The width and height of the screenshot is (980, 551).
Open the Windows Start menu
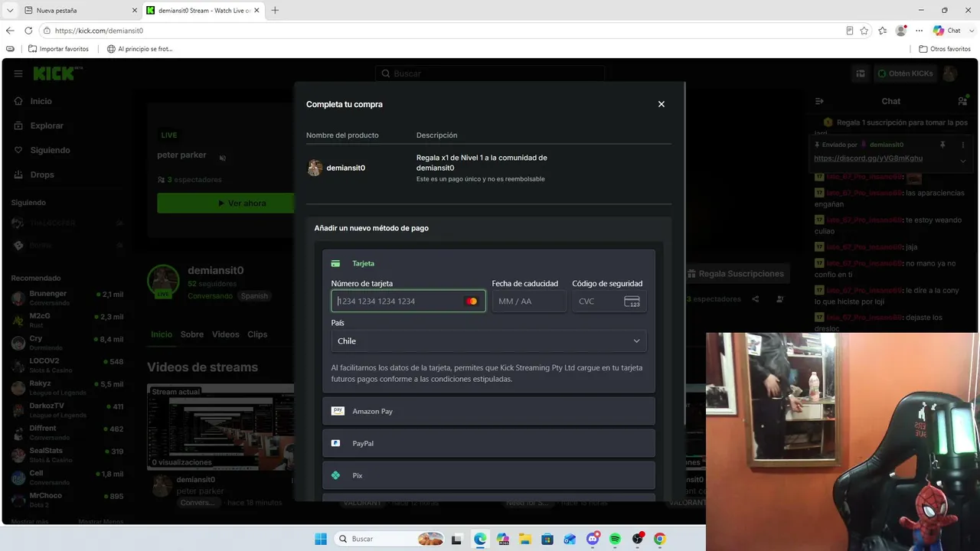point(321,539)
